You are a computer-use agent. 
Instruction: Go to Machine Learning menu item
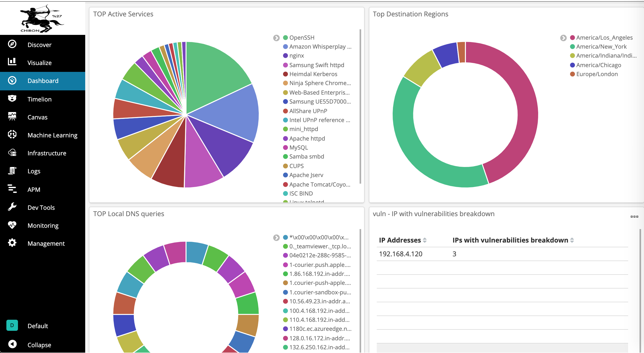(52, 135)
